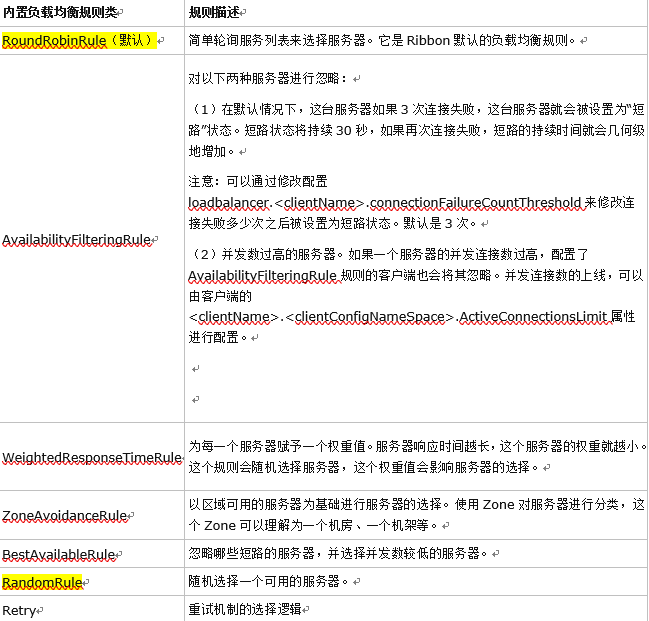
Task: Click AvailabilityFilteringRule in the left column
Action: pyautogui.click(x=77, y=239)
